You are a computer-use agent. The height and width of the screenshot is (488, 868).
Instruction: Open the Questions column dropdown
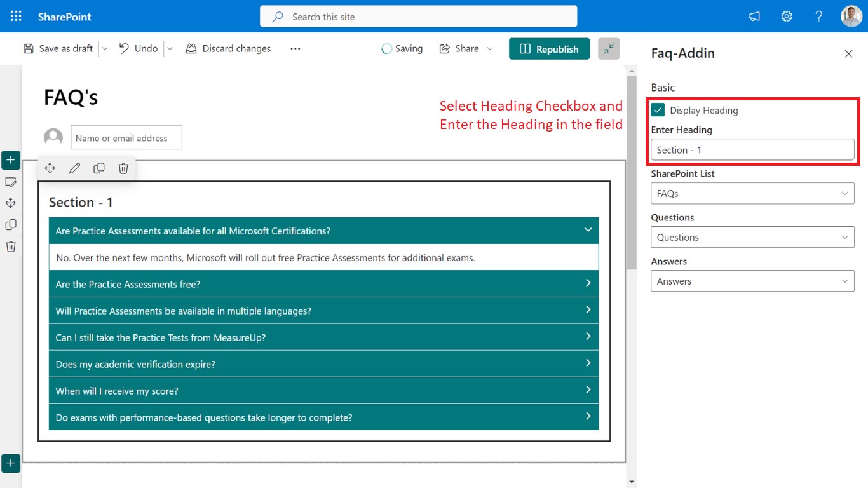click(x=752, y=237)
